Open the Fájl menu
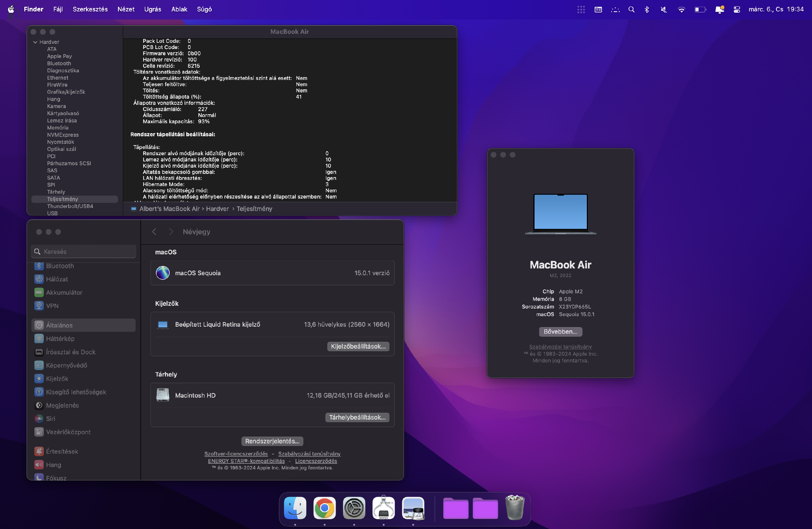This screenshot has height=529, width=812. [58, 9]
